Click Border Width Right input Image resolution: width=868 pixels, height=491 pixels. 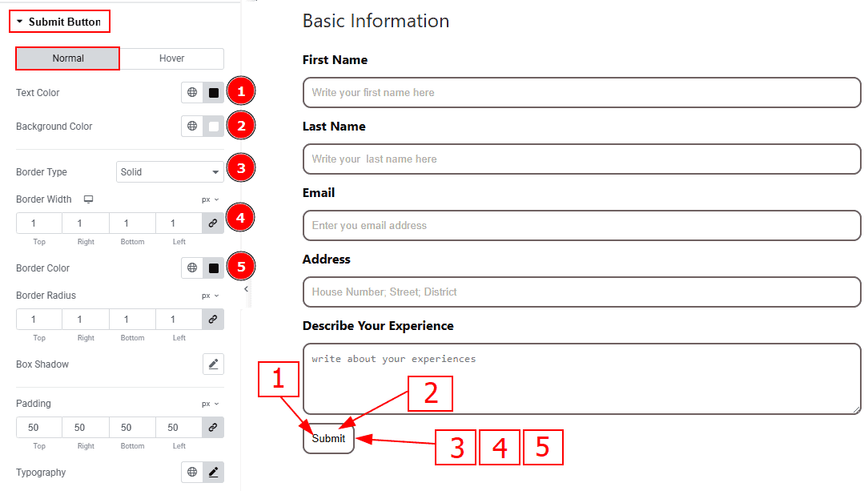[85, 223]
